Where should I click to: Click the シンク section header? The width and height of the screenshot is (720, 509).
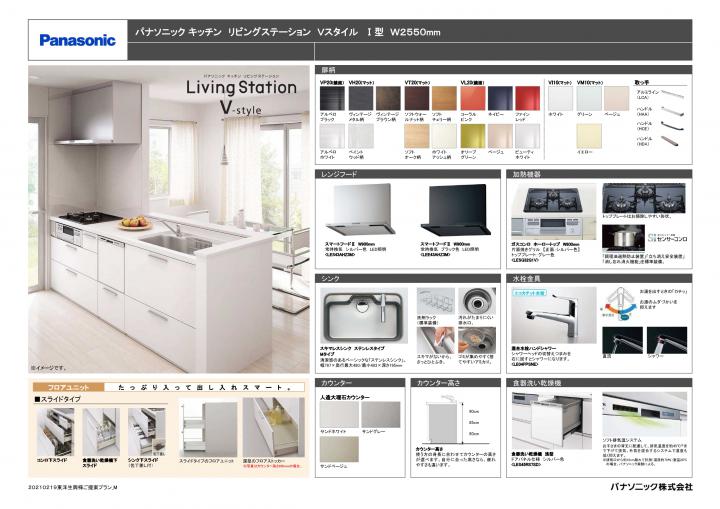[x=408, y=278]
